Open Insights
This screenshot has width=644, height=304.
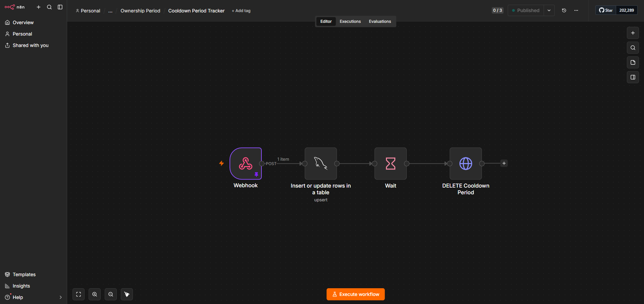pos(33,286)
